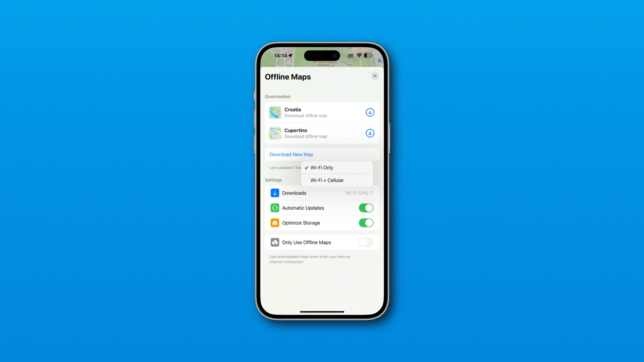Click the Croatia offline map download icon
The image size is (644, 362).
[370, 112]
